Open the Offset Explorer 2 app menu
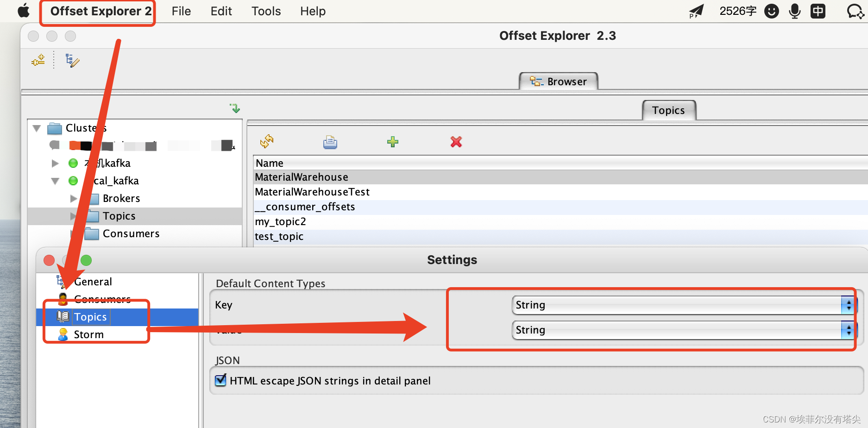Image resolution: width=868 pixels, height=428 pixels. [101, 11]
